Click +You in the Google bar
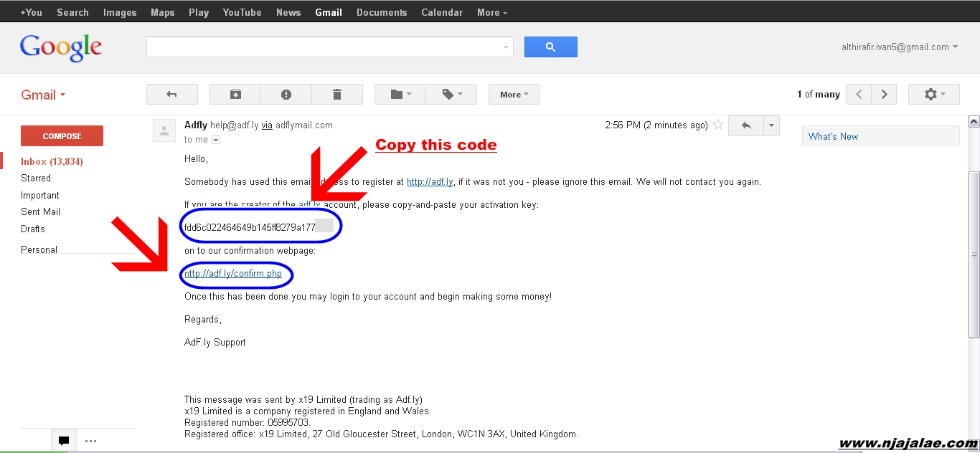 (31, 12)
